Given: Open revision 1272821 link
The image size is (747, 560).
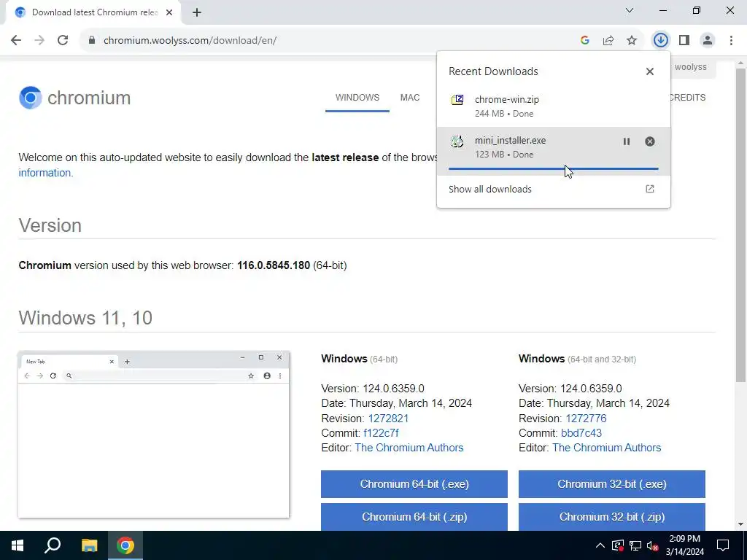Looking at the screenshot, I should coord(388,419).
